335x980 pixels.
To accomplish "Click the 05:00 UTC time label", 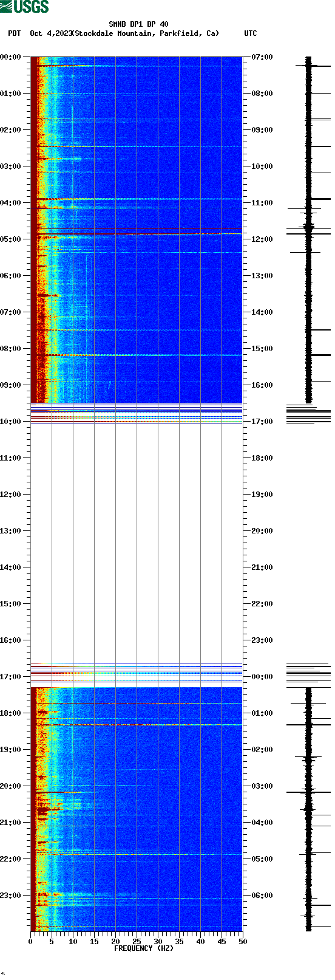I will [x=262, y=859].
